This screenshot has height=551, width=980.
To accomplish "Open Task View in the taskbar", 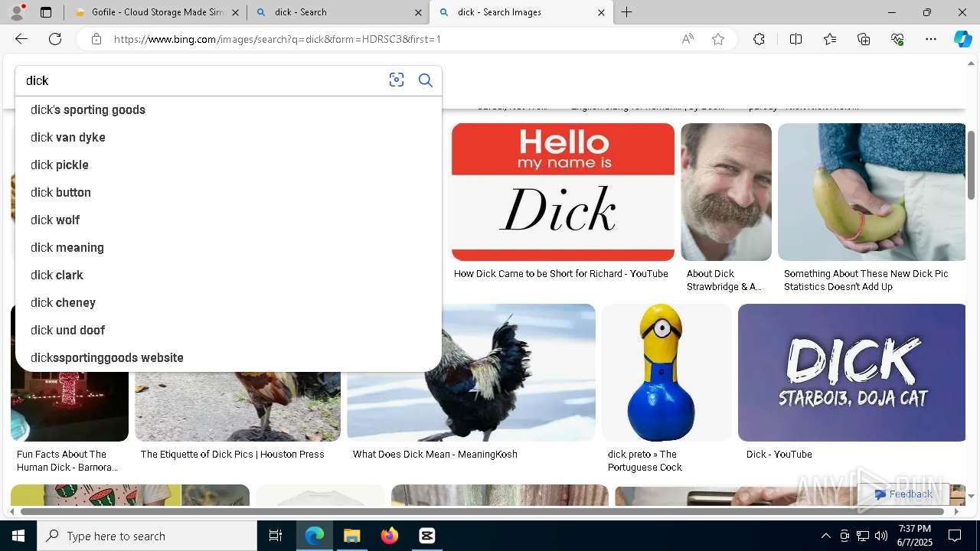I will [x=276, y=536].
